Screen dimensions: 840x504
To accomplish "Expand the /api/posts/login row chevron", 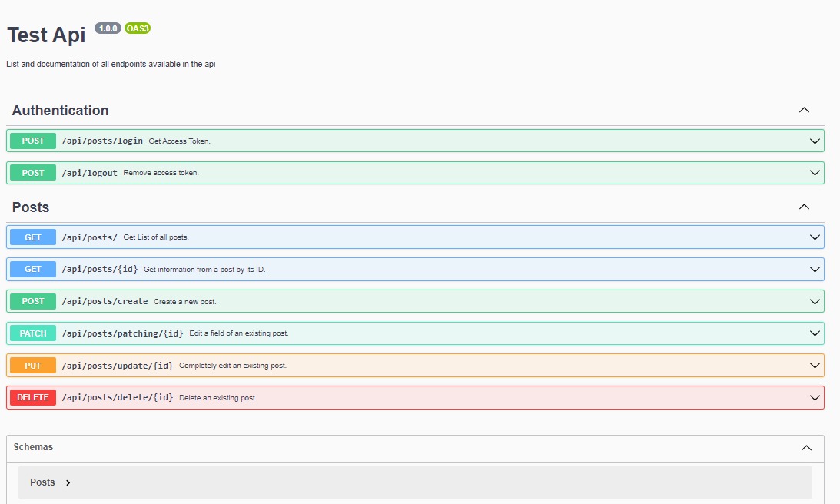I will point(815,141).
